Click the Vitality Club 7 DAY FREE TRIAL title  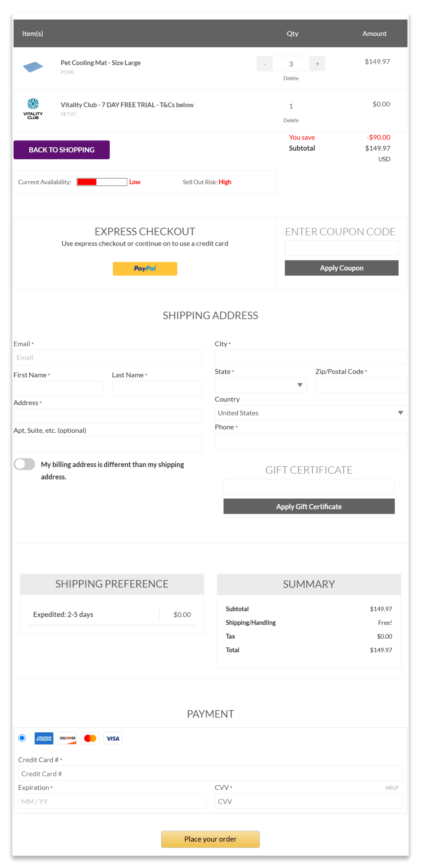(x=127, y=105)
